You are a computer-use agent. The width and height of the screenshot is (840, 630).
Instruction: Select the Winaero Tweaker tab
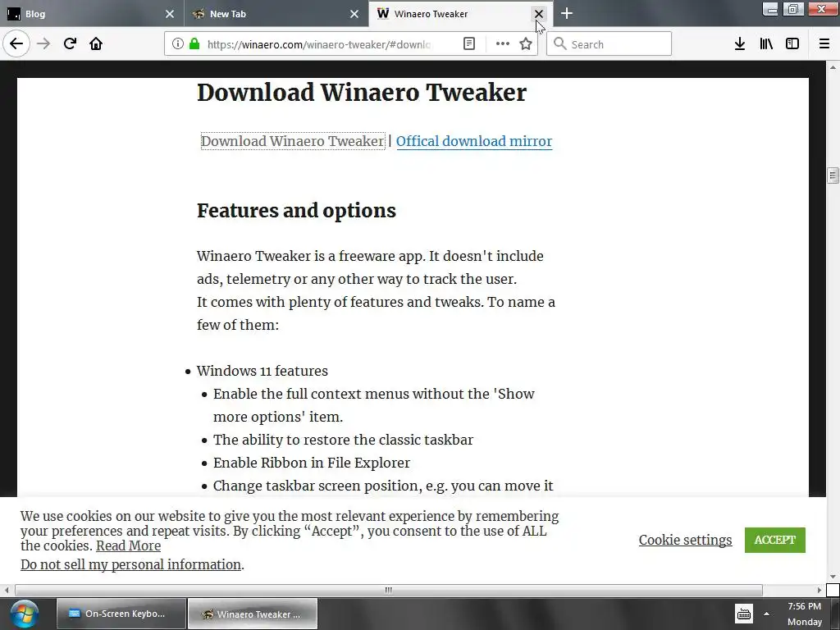[x=461, y=14]
